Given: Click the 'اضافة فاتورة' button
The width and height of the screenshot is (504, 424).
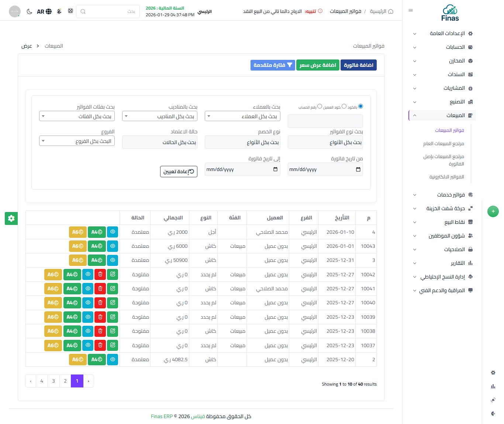Looking at the screenshot, I should point(358,65).
